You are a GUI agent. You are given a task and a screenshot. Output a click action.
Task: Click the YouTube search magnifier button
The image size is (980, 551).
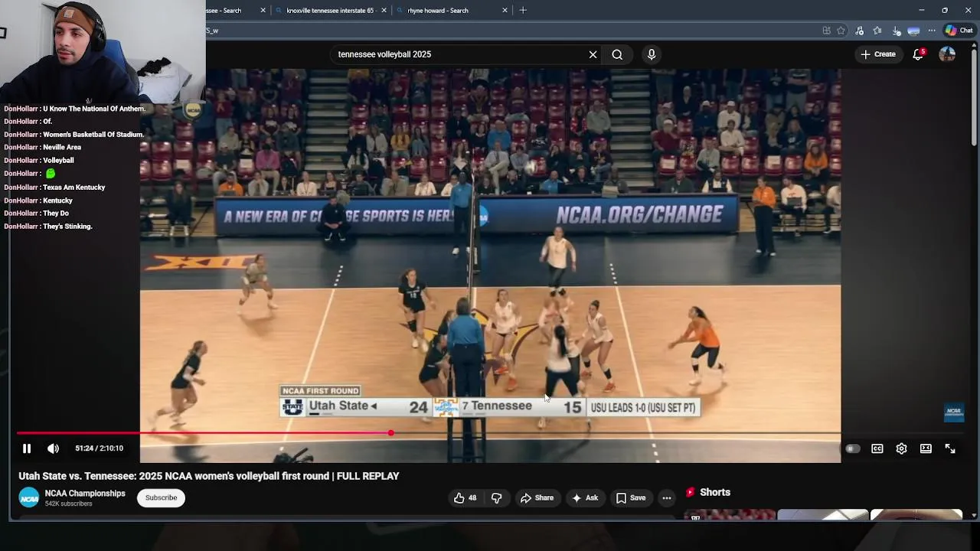pyautogui.click(x=617, y=54)
